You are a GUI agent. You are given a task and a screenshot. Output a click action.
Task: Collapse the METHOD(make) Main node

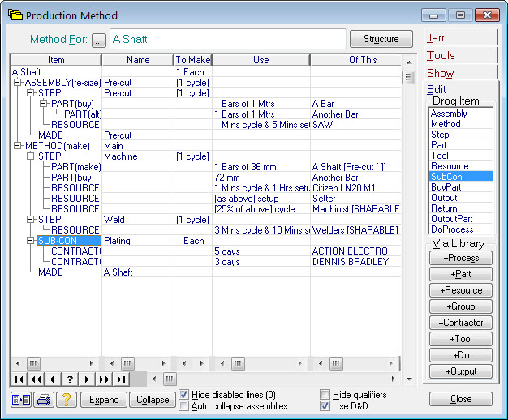[x=18, y=146]
